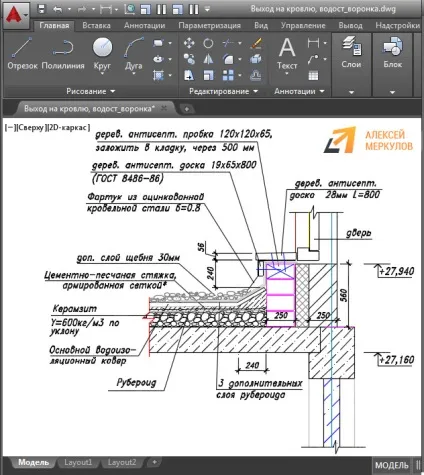Expand the Рисование panel dropdown
This screenshot has width=424, height=475.
click(91, 91)
